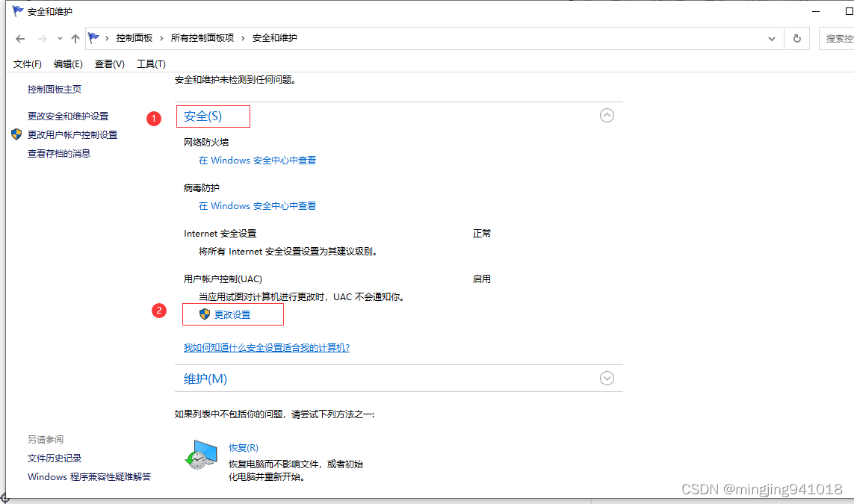Open the 查看(V) menu
The image size is (854, 504).
click(x=110, y=63)
